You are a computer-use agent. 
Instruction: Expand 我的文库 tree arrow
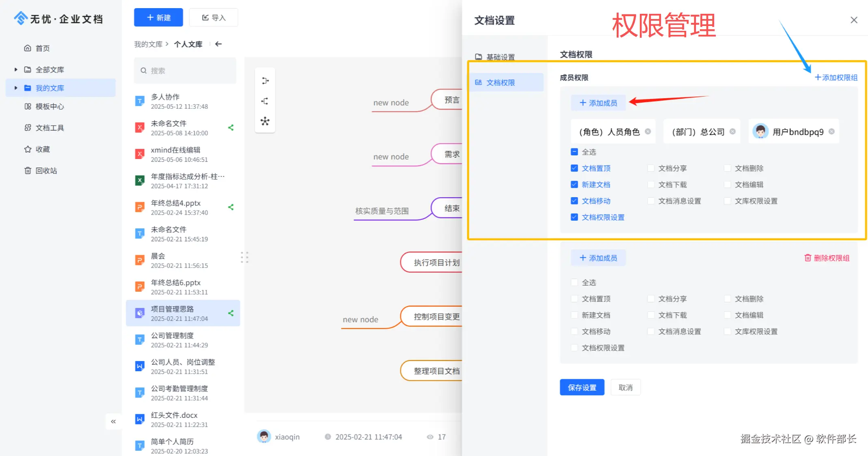(x=16, y=88)
